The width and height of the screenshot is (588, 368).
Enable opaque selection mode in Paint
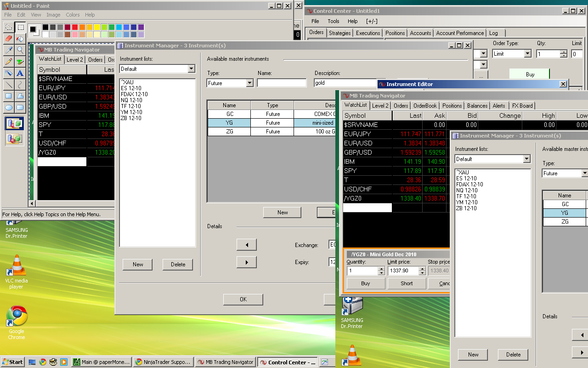tap(14, 124)
